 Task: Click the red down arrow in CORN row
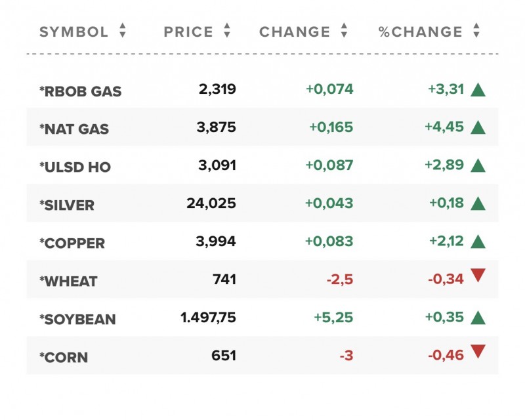[478, 352]
